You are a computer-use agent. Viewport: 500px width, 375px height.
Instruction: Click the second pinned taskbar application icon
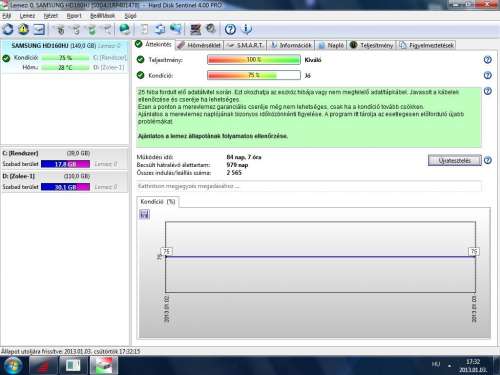coord(73,365)
